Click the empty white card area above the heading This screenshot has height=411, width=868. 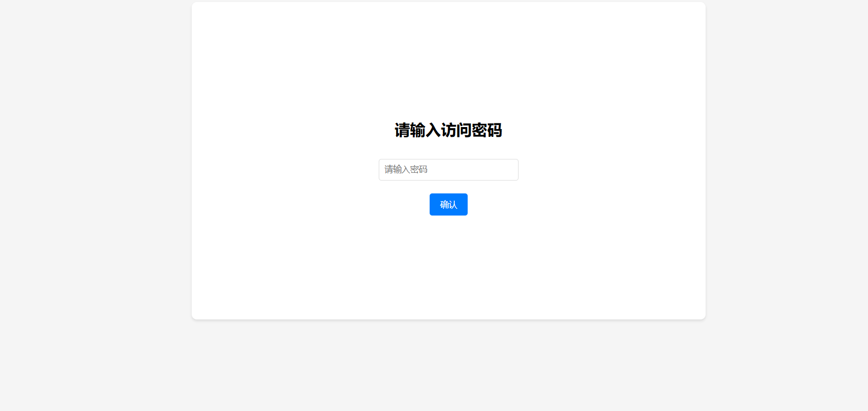pyautogui.click(x=448, y=62)
